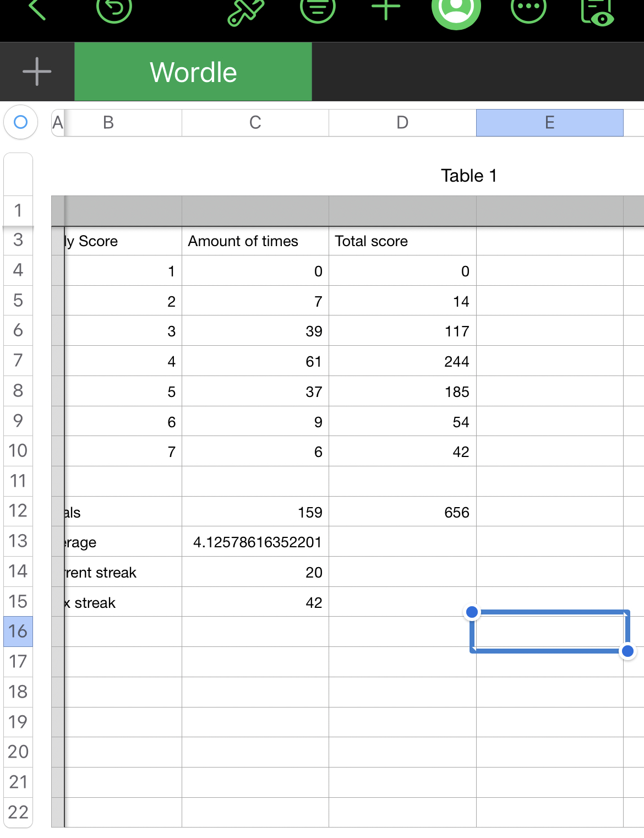
Task: Select the Amount of times cell 7 in row 5
Action: [x=255, y=301]
